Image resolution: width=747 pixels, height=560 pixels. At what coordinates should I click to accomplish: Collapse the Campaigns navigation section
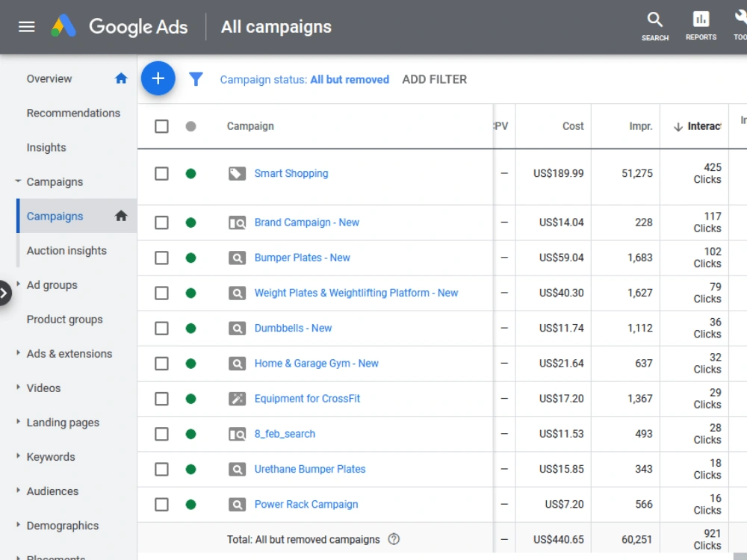pos(18,181)
